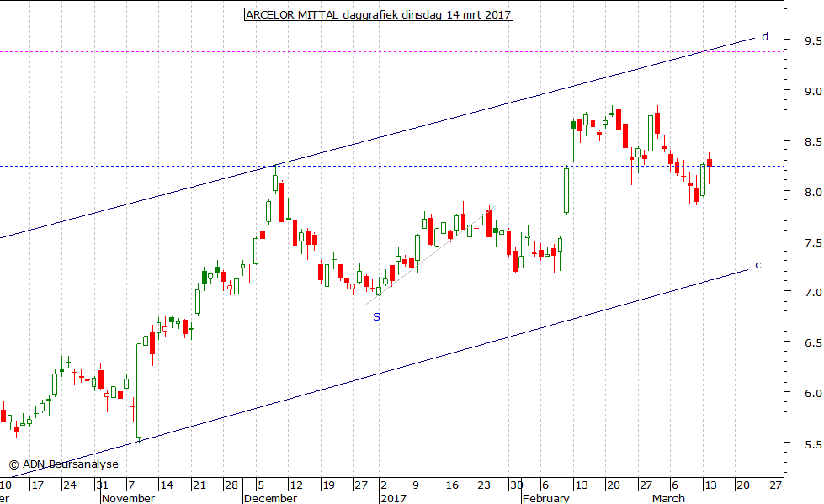This screenshot has width=824, height=504.
Task: Click the © ADN Beursanalyse copyright text
Action: click(x=64, y=464)
